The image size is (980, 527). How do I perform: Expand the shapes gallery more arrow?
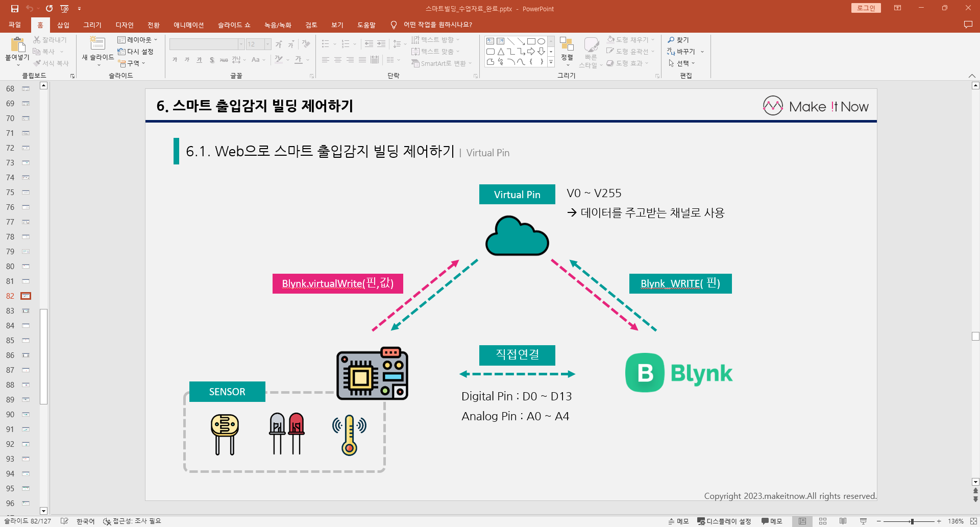(x=551, y=62)
